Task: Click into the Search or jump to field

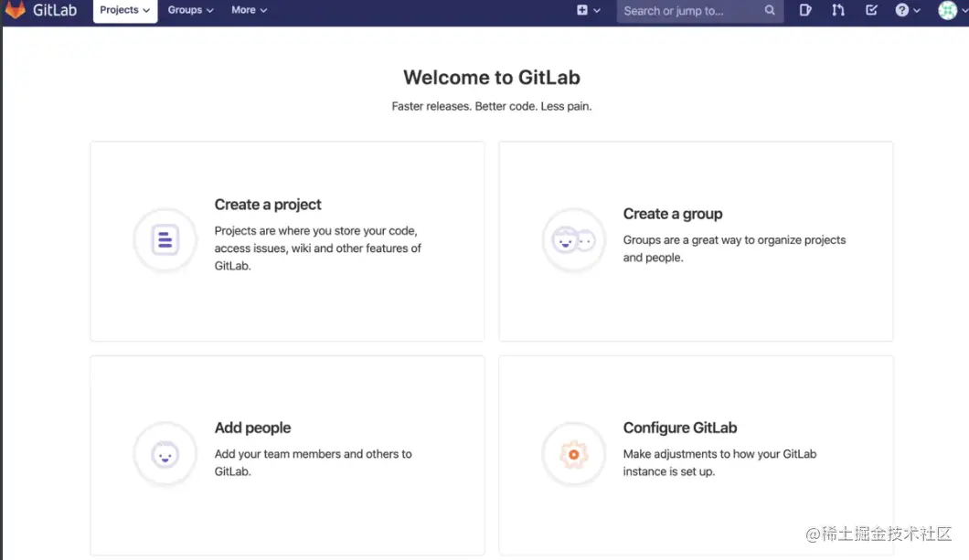Action: click(690, 11)
